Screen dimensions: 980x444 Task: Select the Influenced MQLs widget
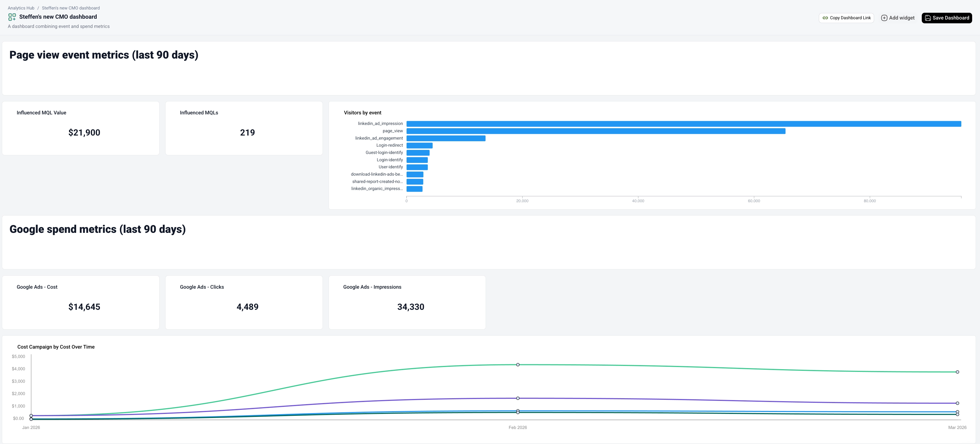(244, 128)
